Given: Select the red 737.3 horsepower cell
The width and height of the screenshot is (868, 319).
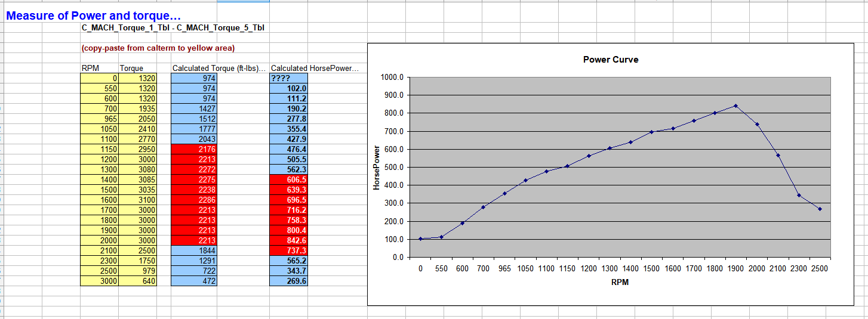Looking at the screenshot, I should click(x=289, y=250).
